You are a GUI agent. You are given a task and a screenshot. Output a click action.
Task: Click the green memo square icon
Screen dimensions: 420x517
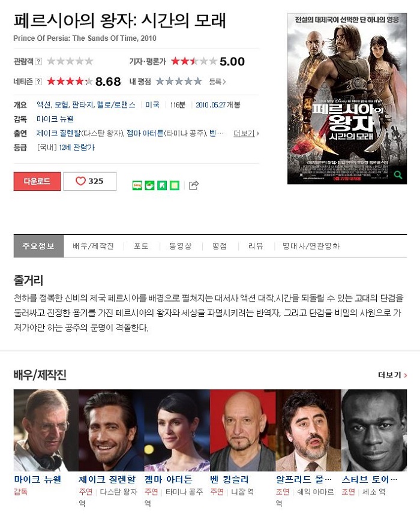click(174, 186)
